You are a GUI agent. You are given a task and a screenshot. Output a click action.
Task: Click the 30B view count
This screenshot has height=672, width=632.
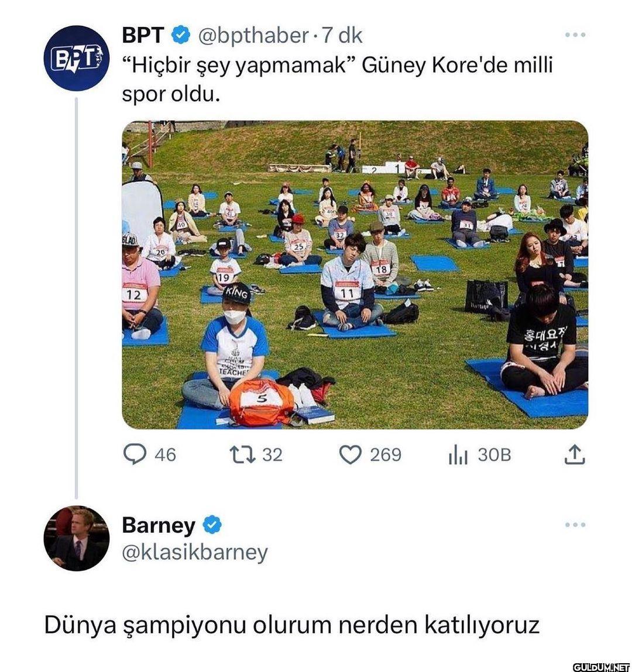494,454
